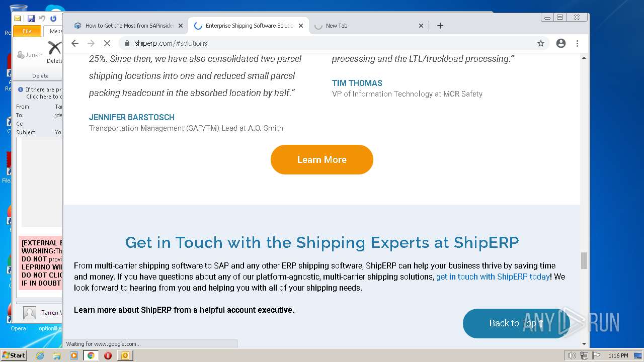The height and width of the screenshot is (362, 644).
Task: Click the site padlock icon
Action: [127, 43]
